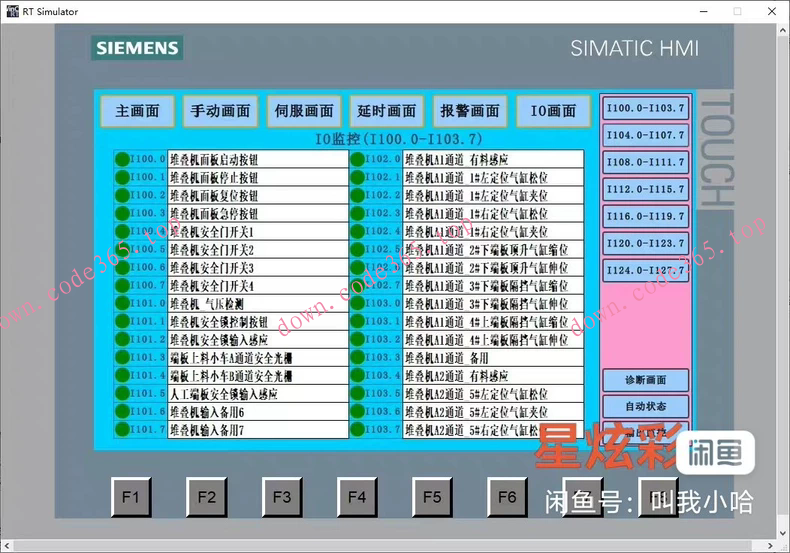Viewport: 790px width, 553px height.
Task: Show IO range I108.0-I111.7
Action: [x=645, y=163]
